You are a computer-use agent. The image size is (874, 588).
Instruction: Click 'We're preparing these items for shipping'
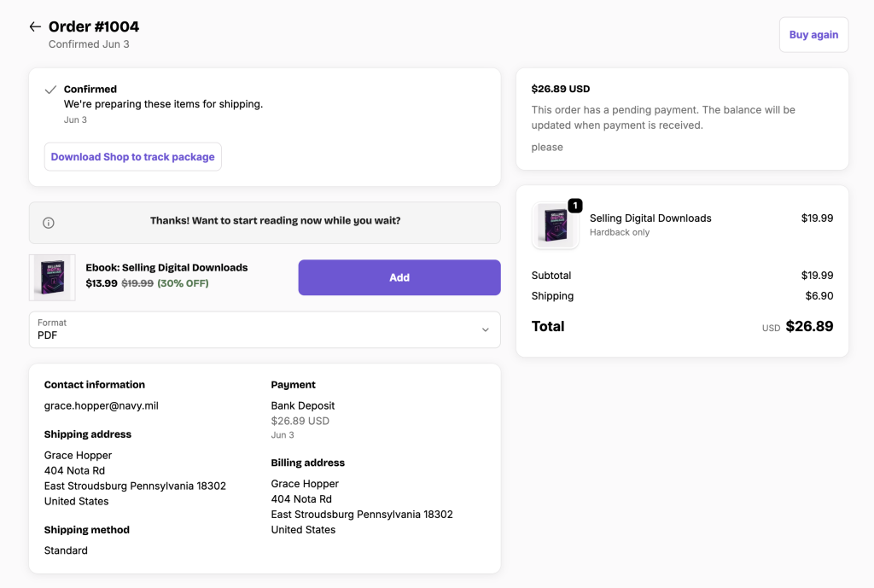(163, 104)
